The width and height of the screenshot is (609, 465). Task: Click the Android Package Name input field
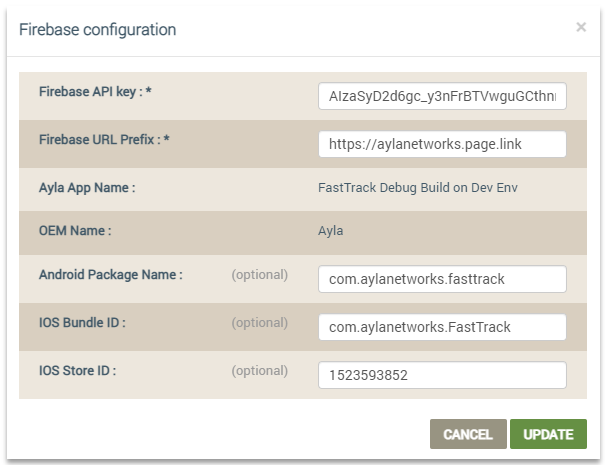(x=442, y=279)
